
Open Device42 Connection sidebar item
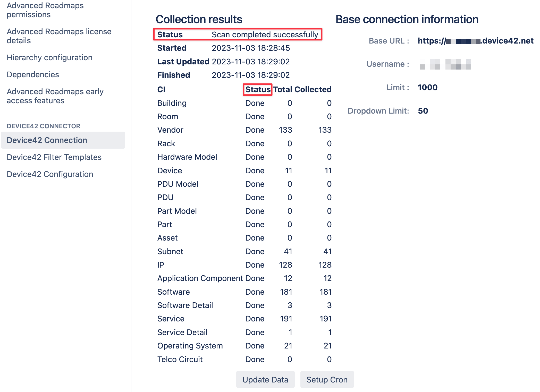[47, 140]
